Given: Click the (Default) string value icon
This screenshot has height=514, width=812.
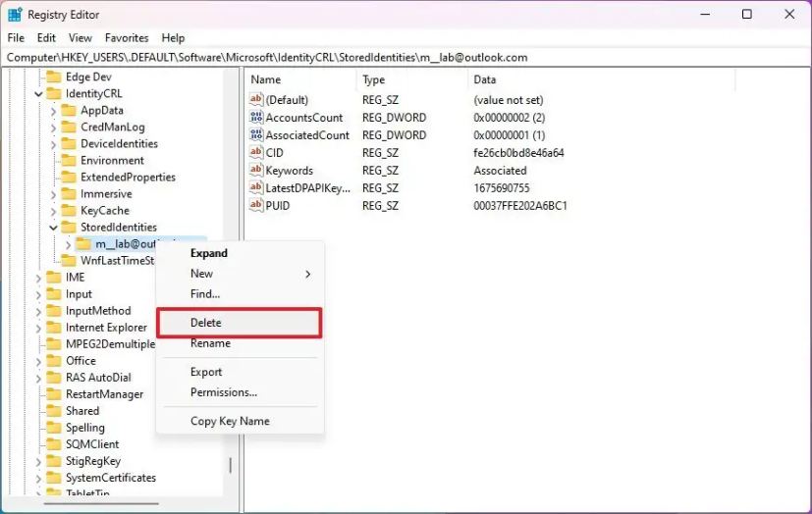Looking at the screenshot, I should [x=256, y=99].
